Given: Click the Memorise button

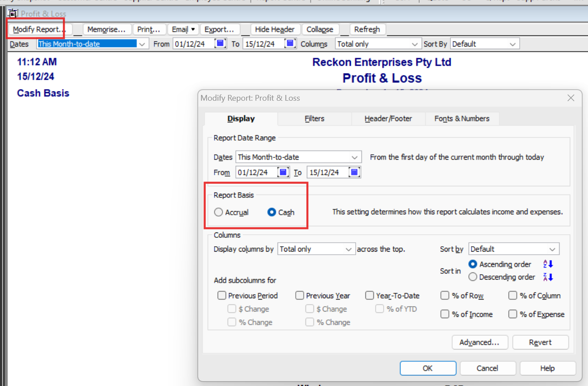Looking at the screenshot, I should (x=106, y=29).
